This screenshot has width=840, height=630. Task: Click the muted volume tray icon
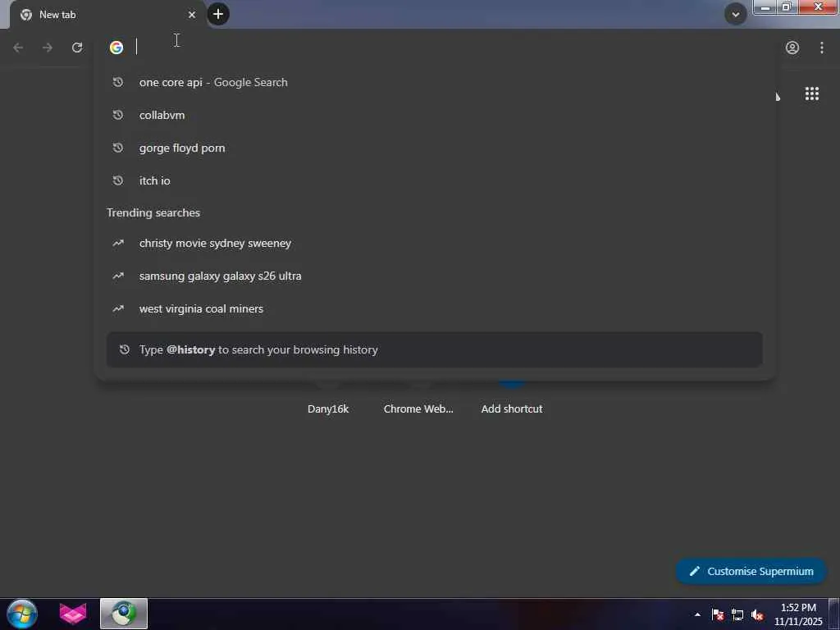coord(757,615)
